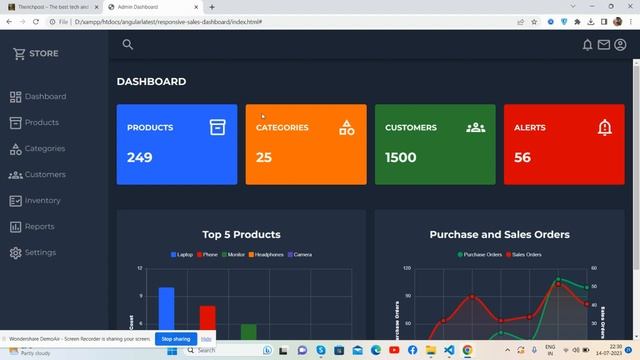The height and width of the screenshot is (360, 640).
Task: Click the green Monitor bar in chart
Action: [x=249, y=331]
